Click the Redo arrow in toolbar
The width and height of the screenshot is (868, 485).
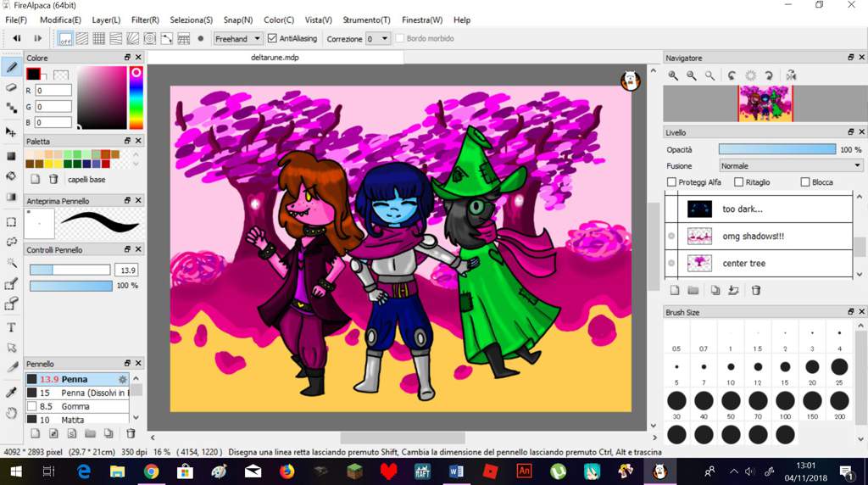click(x=37, y=38)
